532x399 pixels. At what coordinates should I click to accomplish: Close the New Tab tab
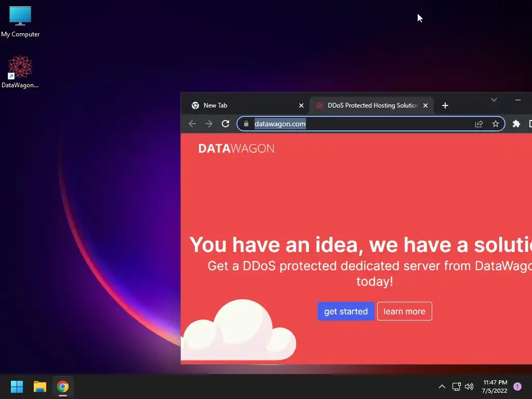[301, 105]
